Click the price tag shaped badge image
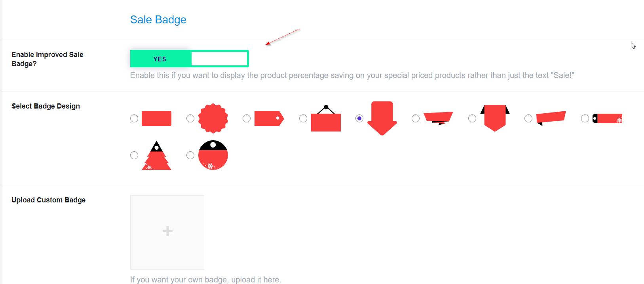The image size is (644, 284). 269,118
